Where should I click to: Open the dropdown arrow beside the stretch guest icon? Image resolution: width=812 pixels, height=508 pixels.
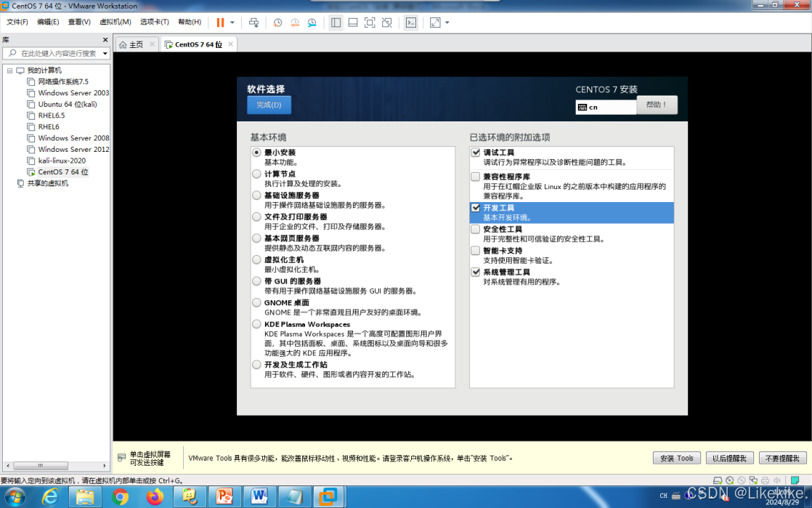447,23
